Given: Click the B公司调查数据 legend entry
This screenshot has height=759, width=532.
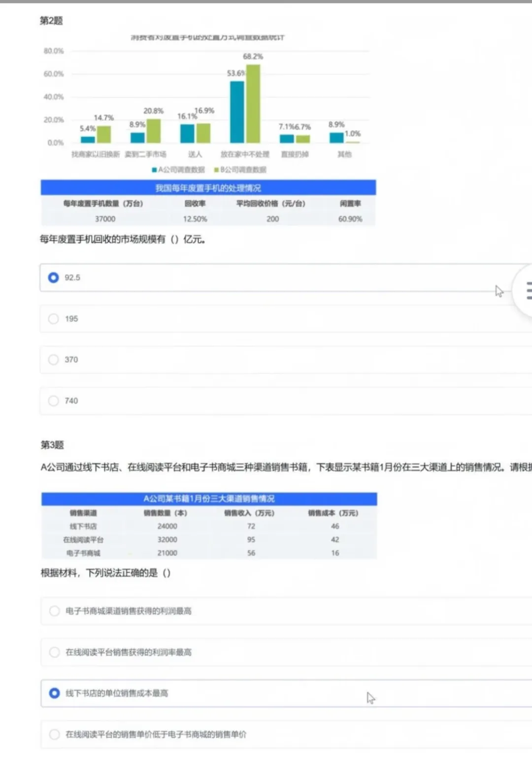Looking at the screenshot, I should pyautogui.click(x=240, y=170).
